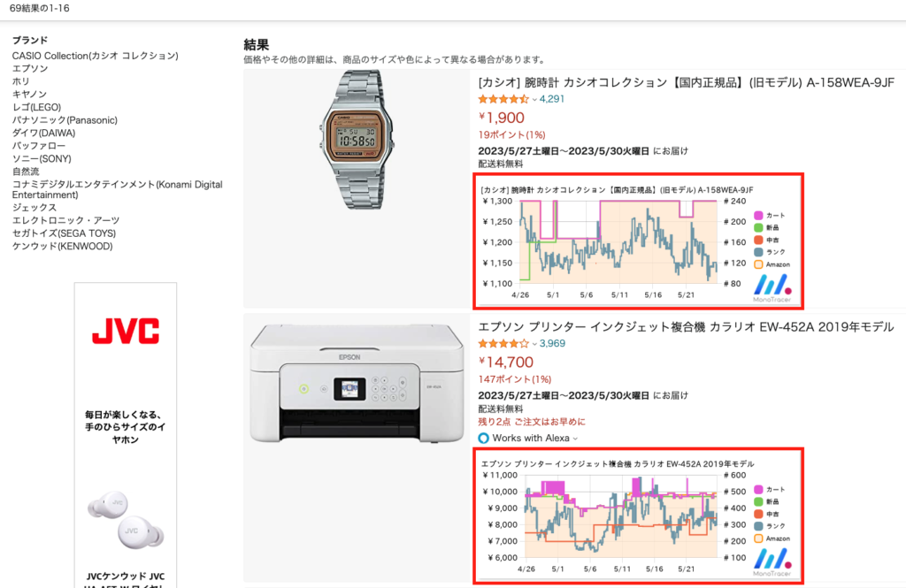
Task: Open the Casio A-158WEA-9JF product title link
Action: [687, 82]
